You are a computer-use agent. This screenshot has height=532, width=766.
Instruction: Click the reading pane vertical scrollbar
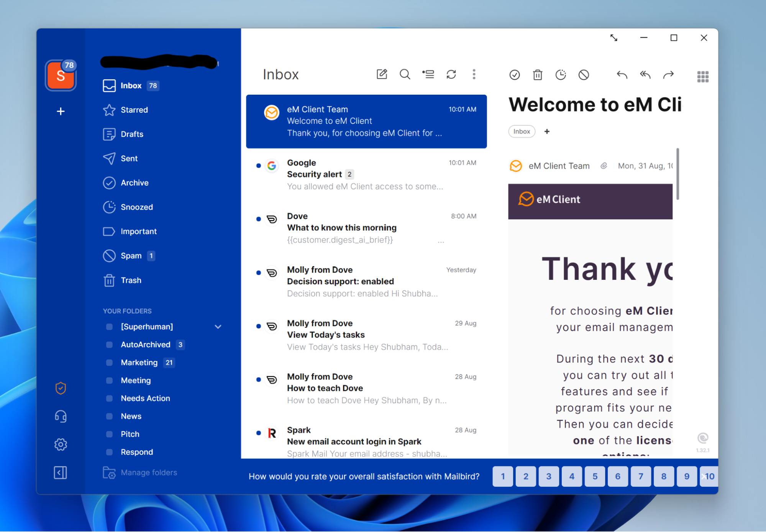(x=677, y=174)
